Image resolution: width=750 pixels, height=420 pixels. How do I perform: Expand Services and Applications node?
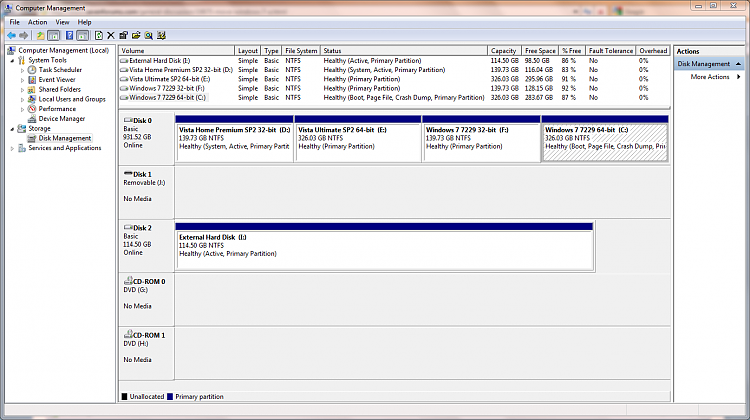pyautogui.click(x=12, y=148)
